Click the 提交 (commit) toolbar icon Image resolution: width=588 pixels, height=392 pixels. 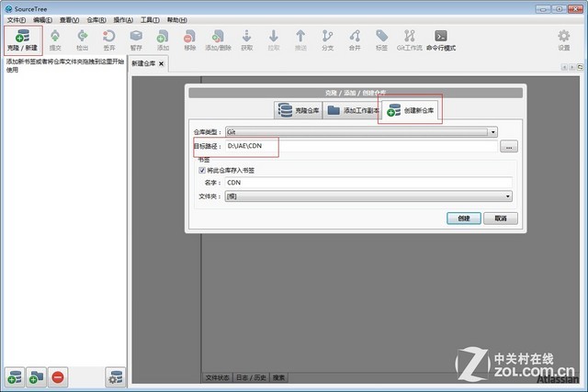55,39
